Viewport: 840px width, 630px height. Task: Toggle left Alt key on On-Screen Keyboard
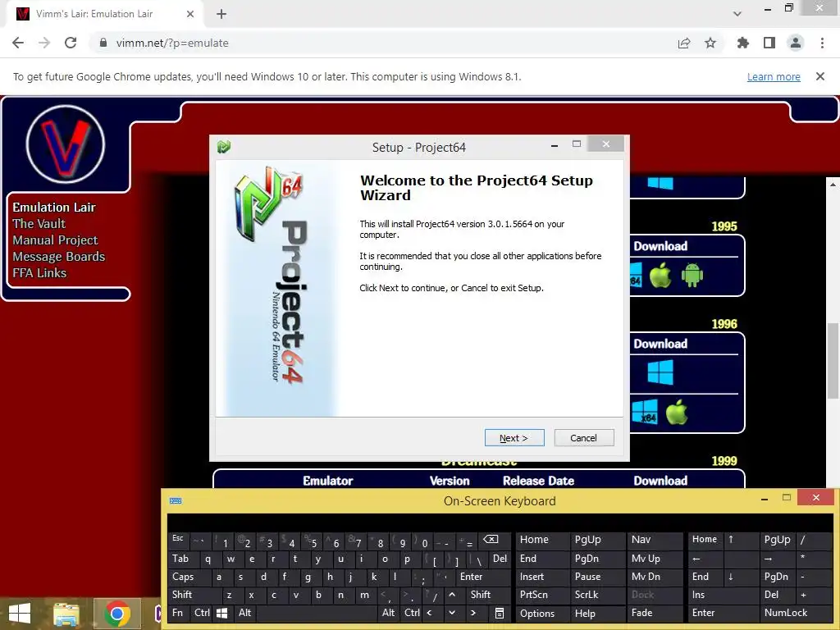coord(245,613)
